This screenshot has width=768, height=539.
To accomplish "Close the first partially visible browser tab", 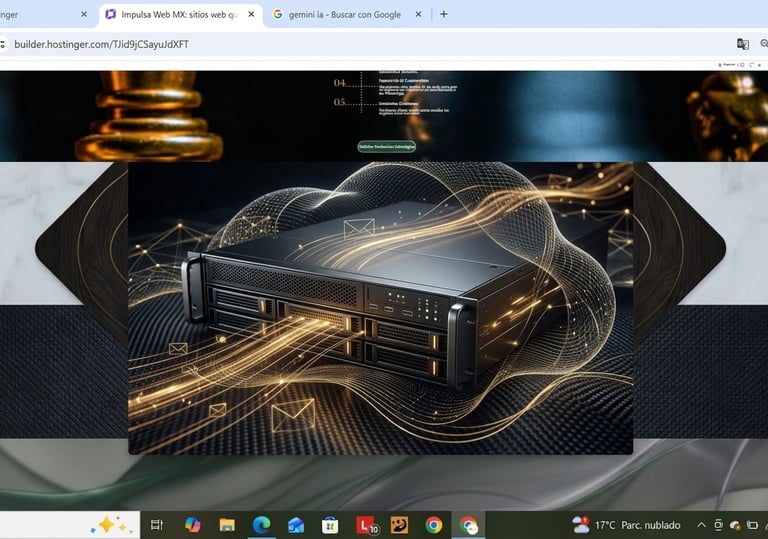I will click(x=84, y=15).
